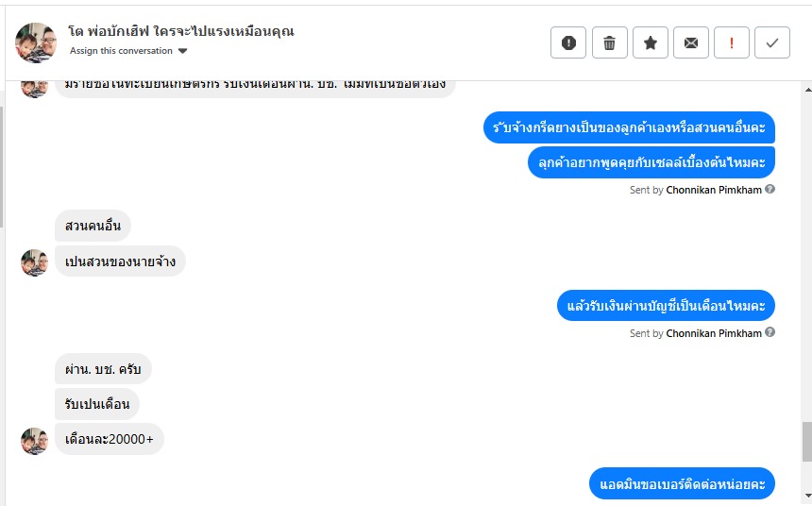Click help icon below แล้วรับเงินผ่านบัญชี message

pos(770,333)
